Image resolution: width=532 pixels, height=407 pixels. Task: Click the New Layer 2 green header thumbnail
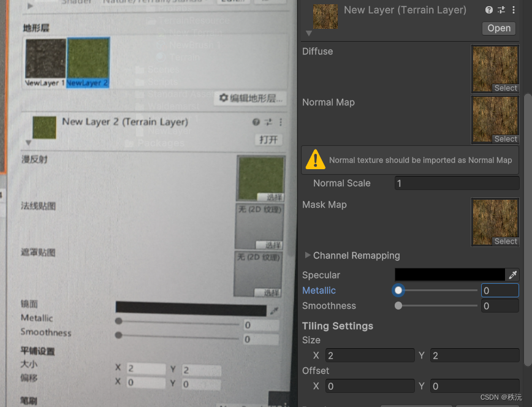[x=44, y=127]
